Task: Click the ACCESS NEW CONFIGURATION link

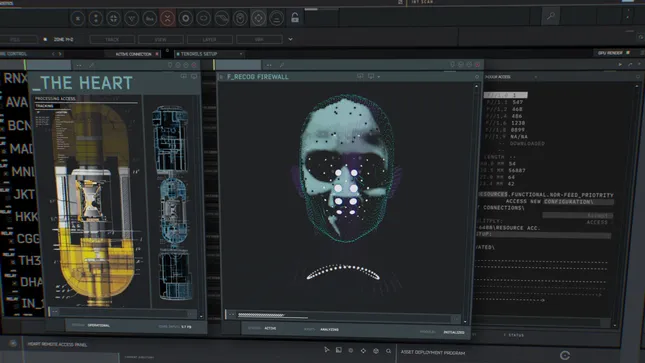Action: coord(550,201)
